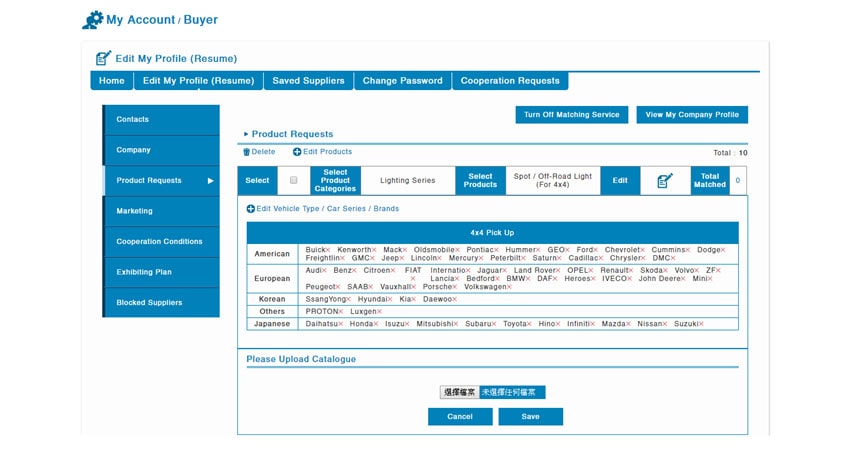Remove Buick brand with its x
This screenshot has height=456, width=850.
point(328,250)
